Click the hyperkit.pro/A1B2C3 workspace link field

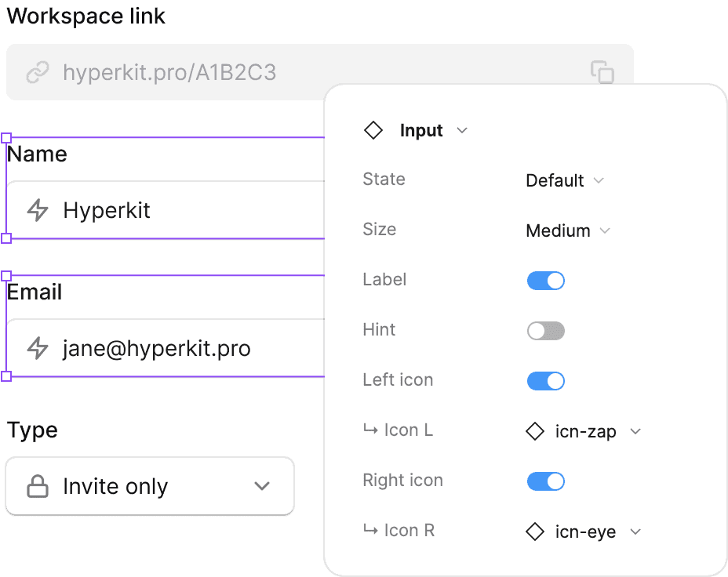pyautogui.click(x=320, y=72)
